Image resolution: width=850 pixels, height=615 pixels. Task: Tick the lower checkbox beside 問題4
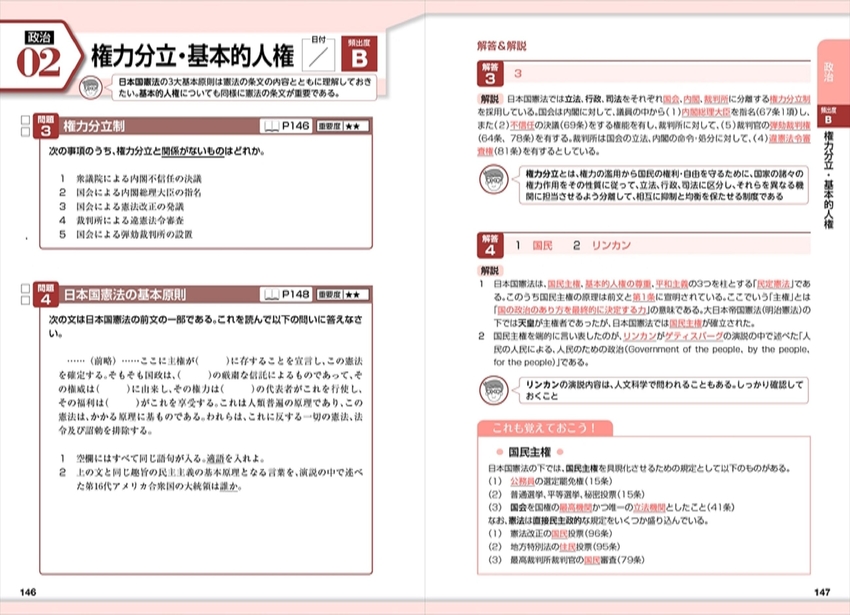(25, 300)
